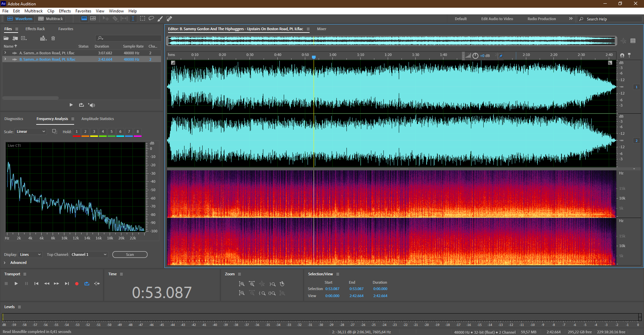Screen dimensions: 644x335
Task: Click Hold button 1 with red swatch
Action: click(77, 132)
